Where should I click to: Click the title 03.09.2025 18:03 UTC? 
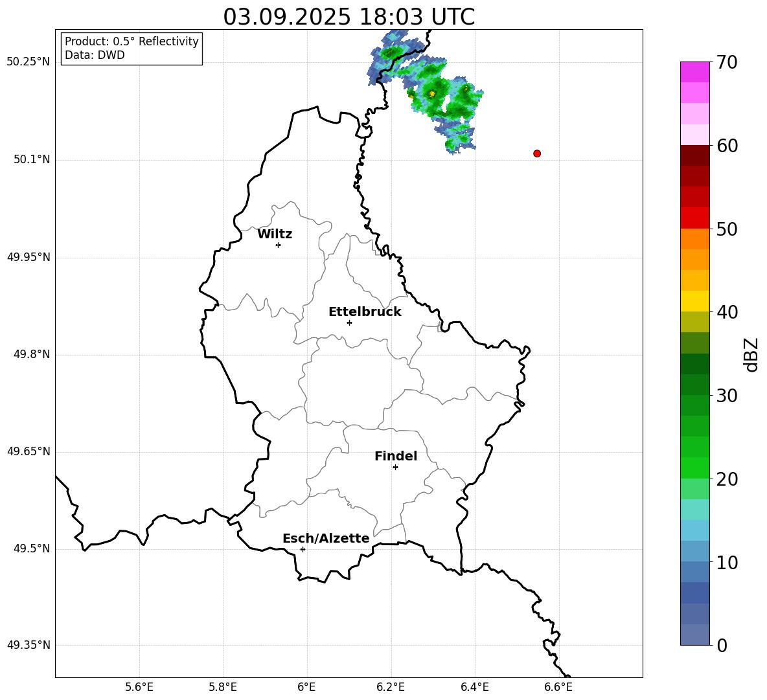[349, 17]
